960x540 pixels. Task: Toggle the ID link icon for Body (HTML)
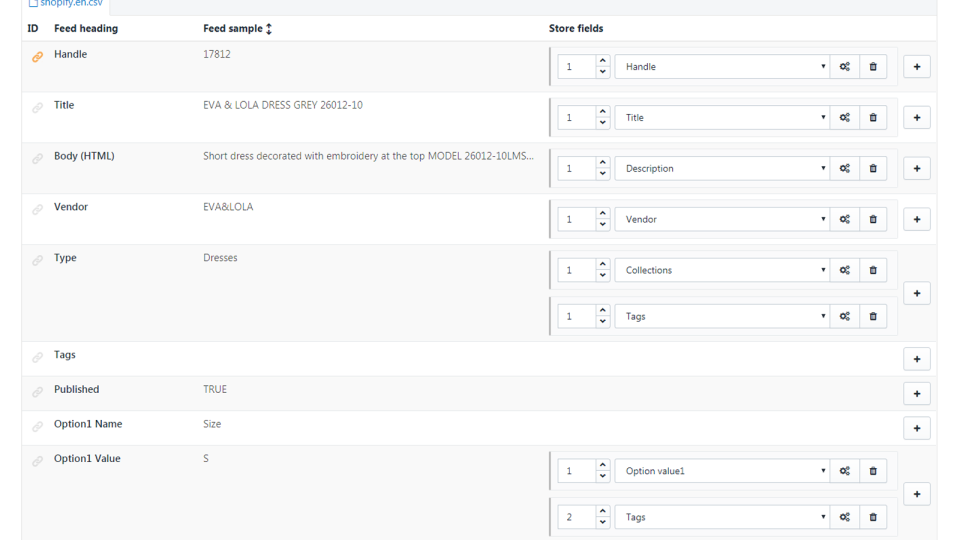coord(37,159)
